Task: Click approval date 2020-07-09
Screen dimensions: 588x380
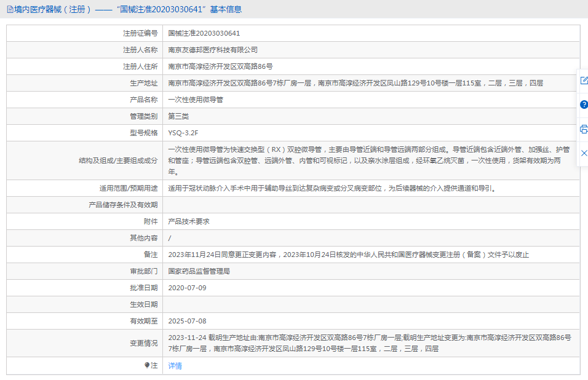Action: pos(187,288)
